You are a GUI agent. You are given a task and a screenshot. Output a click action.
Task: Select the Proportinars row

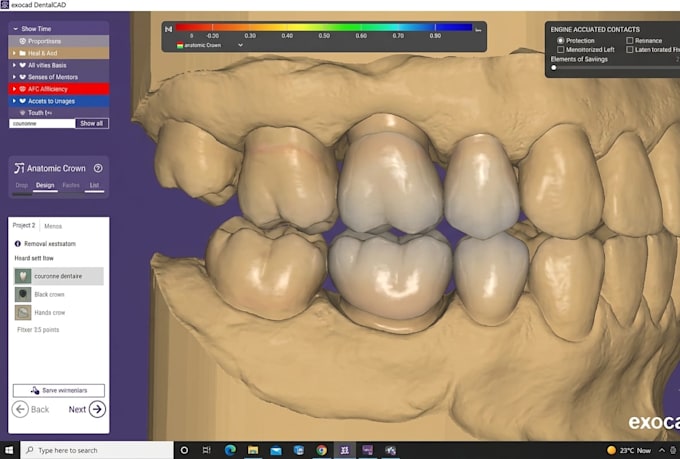(x=59, y=41)
